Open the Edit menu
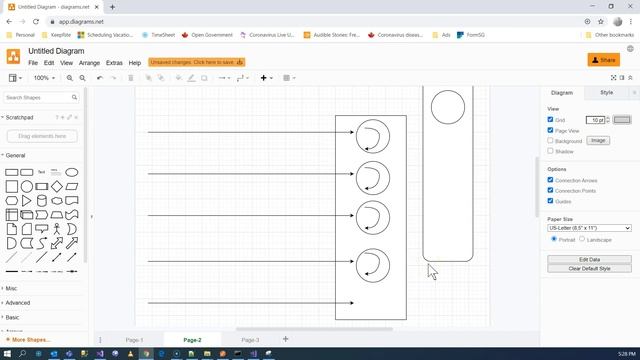The height and width of the screenshot is (360, 640). (x=49, y=63)
